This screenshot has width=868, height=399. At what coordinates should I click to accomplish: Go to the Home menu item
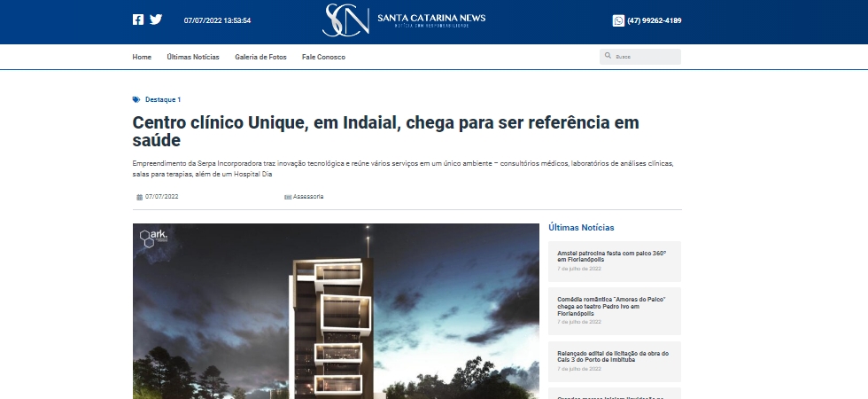[x=142, y=57]
